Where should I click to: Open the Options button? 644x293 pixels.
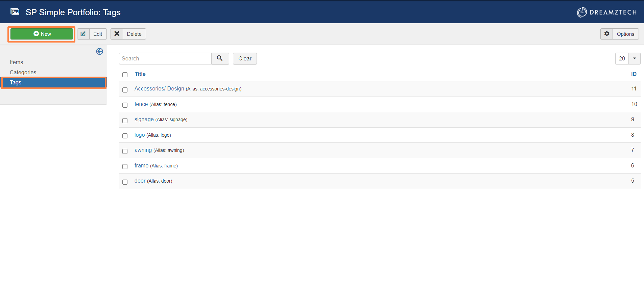coord(620,34)
